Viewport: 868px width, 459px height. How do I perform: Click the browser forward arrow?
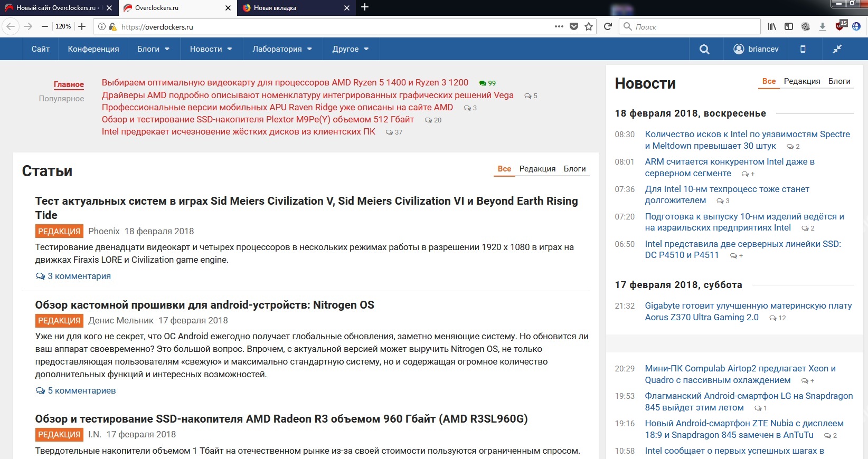tap(28, 26)
